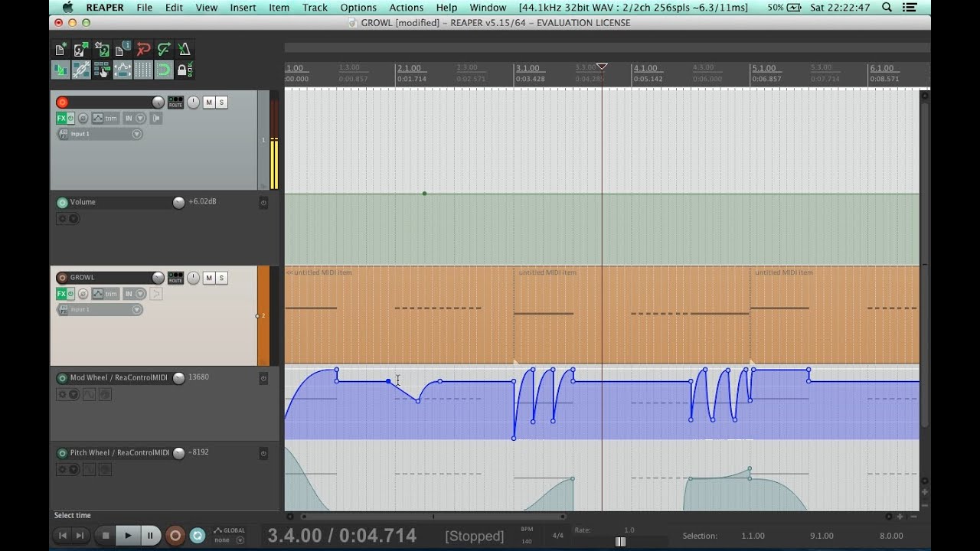Click the locking padlock toolbar icon
Image resolution: width=980 pixels, height=551 pixels.
pyautogui.click(x=185, y=70)
